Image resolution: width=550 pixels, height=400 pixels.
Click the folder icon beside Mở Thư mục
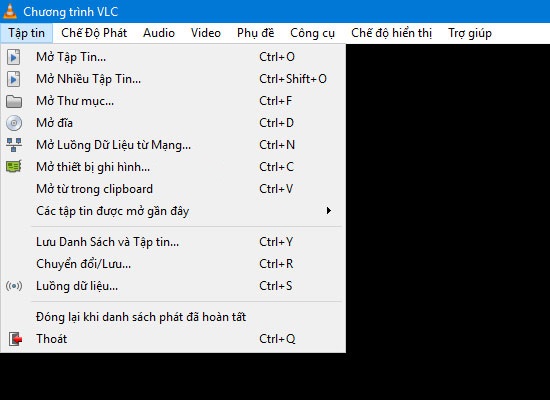14,101
